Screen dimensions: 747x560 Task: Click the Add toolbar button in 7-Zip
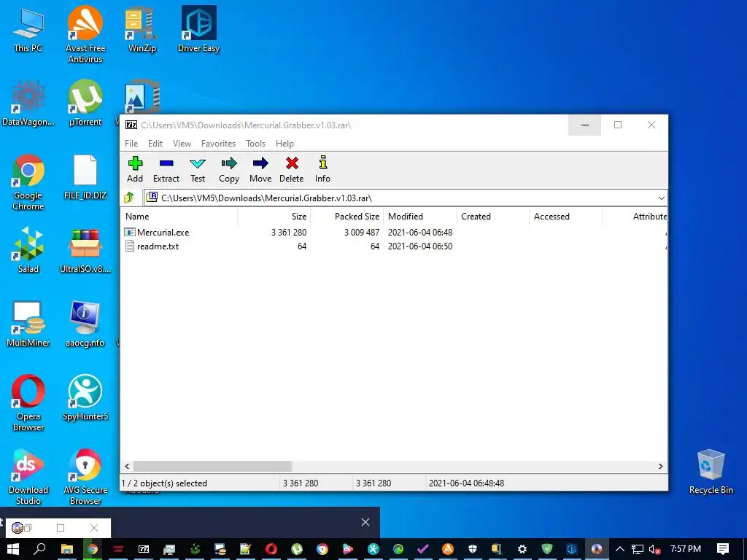pyautogui.click(x=135, y=169)
